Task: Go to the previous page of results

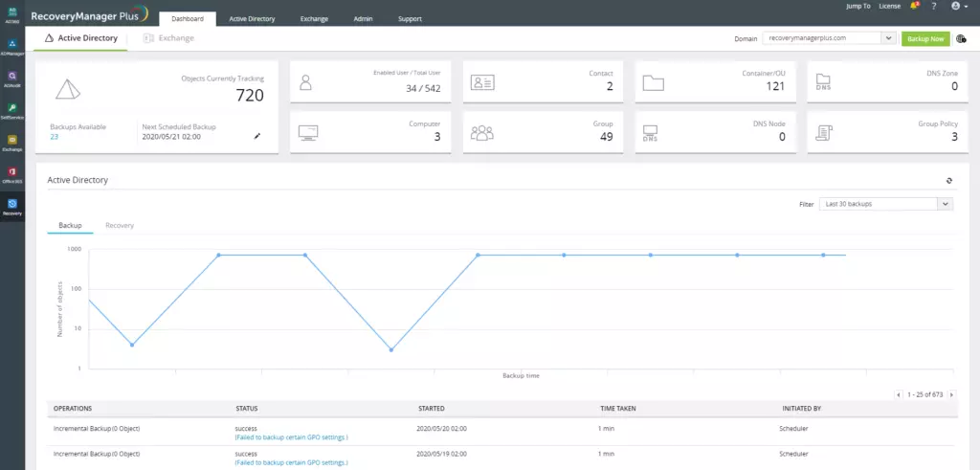Action: click(898, 394)
